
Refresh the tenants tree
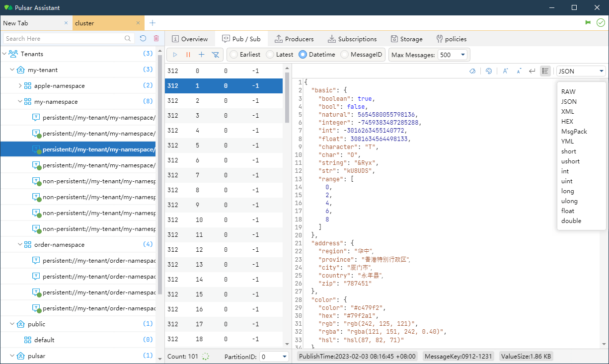[143, 38]
